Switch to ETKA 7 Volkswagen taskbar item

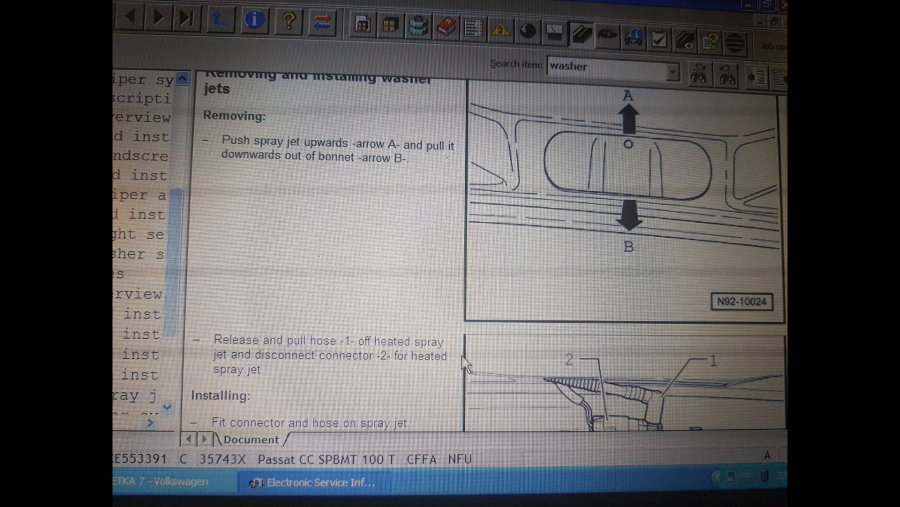160,482
